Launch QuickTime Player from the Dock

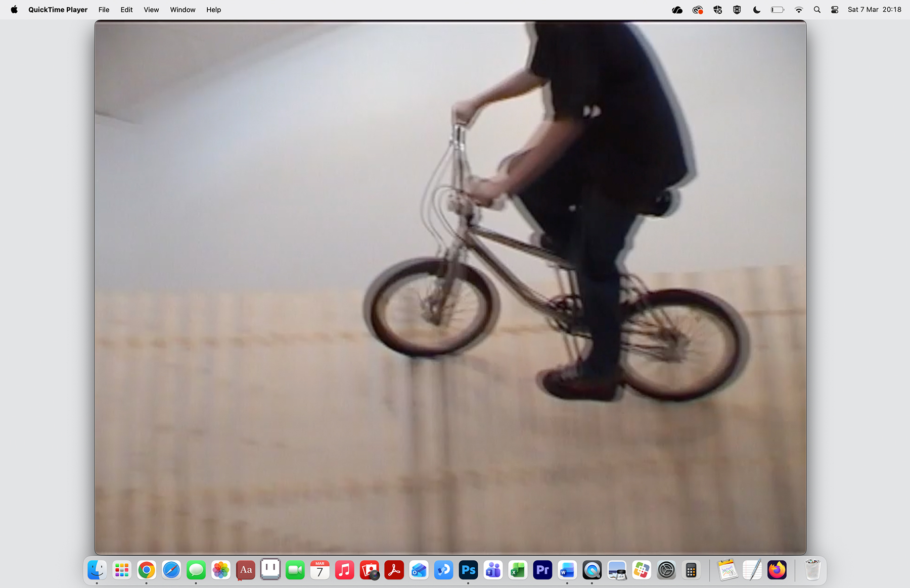(x=591, y=570)
